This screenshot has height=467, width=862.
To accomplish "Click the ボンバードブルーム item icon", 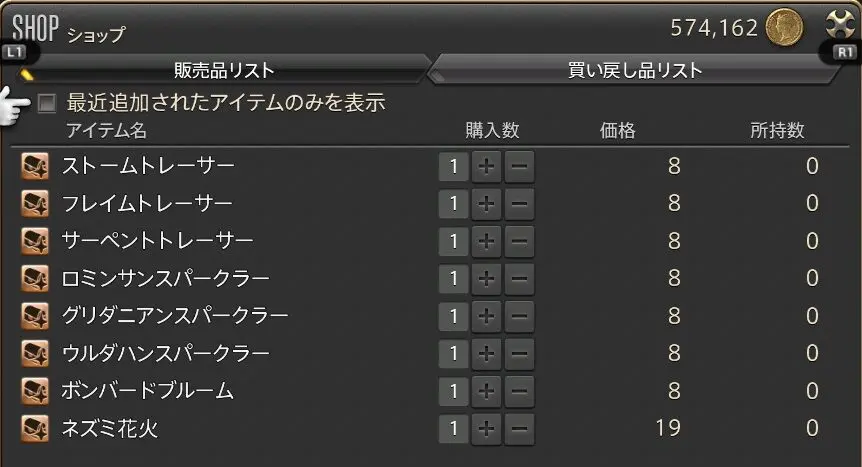I will 35,391.
